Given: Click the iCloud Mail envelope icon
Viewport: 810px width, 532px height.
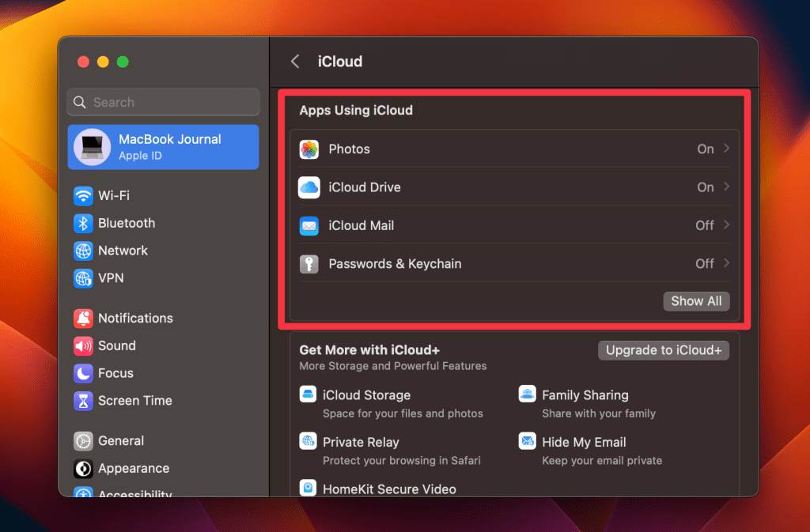Looking at the screenshot, I should pos(308,226).
